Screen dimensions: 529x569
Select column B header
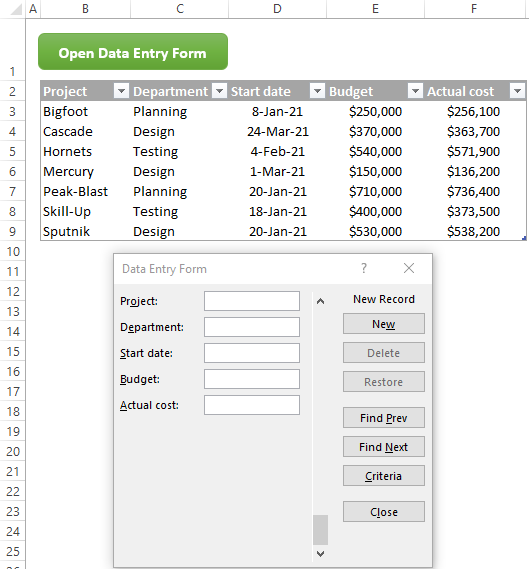85,9
